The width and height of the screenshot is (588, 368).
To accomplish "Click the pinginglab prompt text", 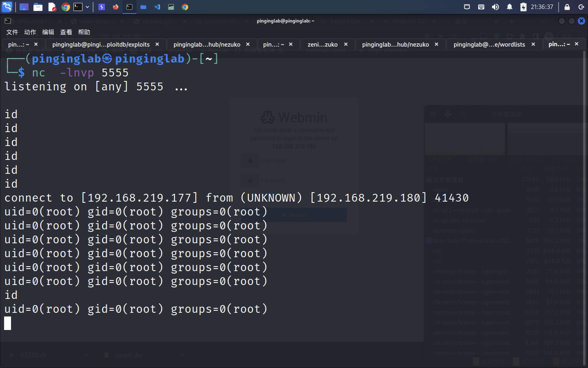I will pyautogui.click(x=108, y=59).
